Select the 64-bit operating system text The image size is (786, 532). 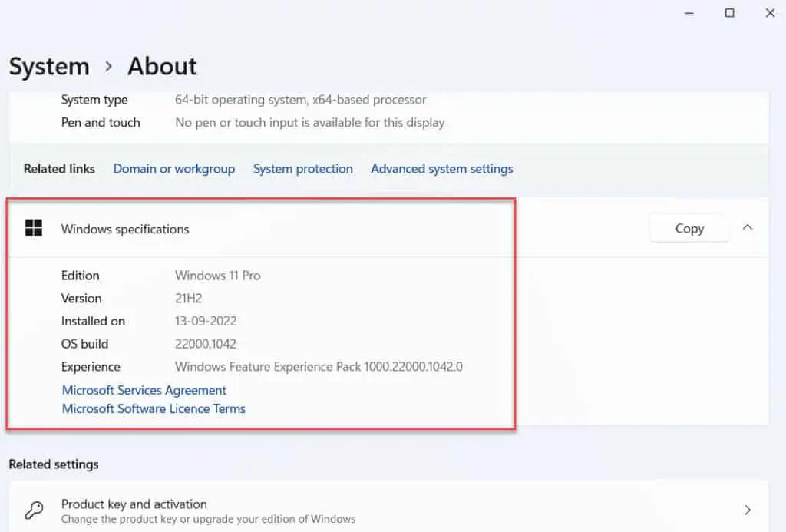[x=300, y=100]
